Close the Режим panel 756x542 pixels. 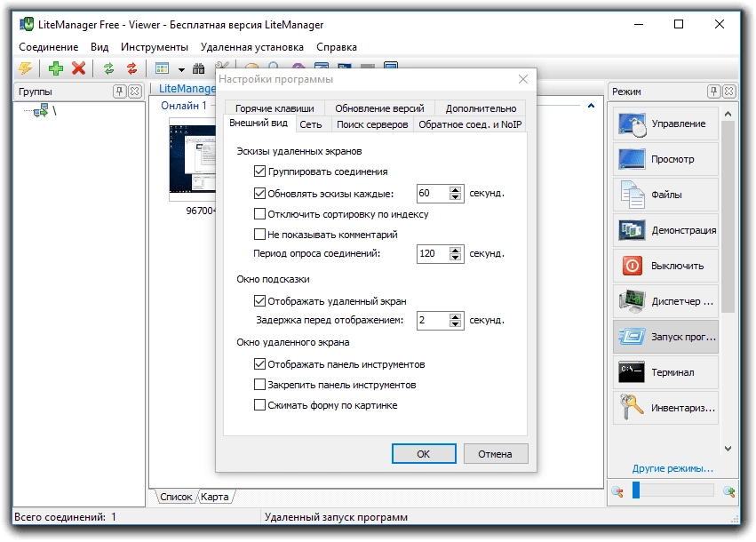coord(729,92)
